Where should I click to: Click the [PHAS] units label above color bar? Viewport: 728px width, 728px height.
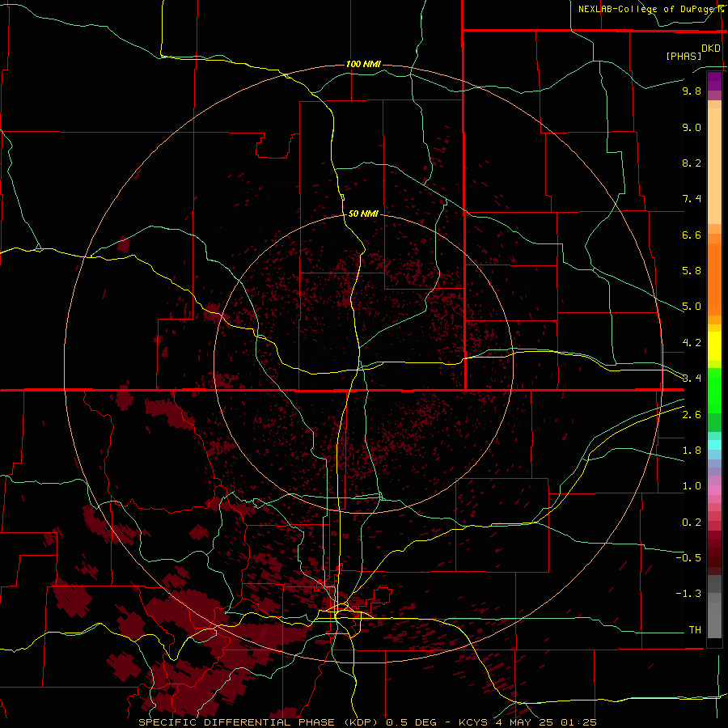pyautogui.click(x=684, y=56)
